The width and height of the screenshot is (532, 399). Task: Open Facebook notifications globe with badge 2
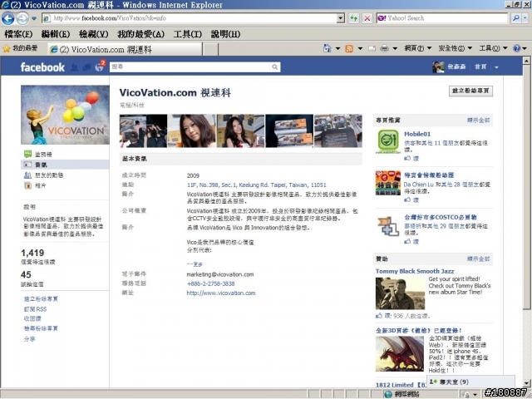point(100,66)
